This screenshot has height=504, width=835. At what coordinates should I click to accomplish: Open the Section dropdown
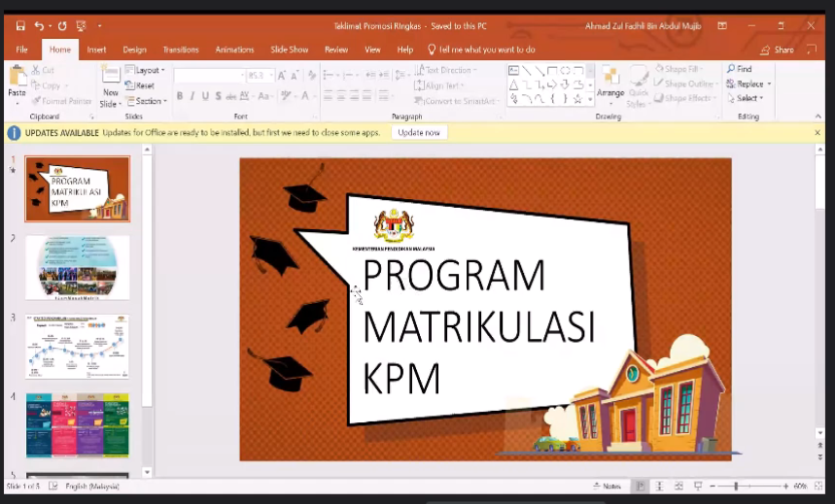(147, 101)
